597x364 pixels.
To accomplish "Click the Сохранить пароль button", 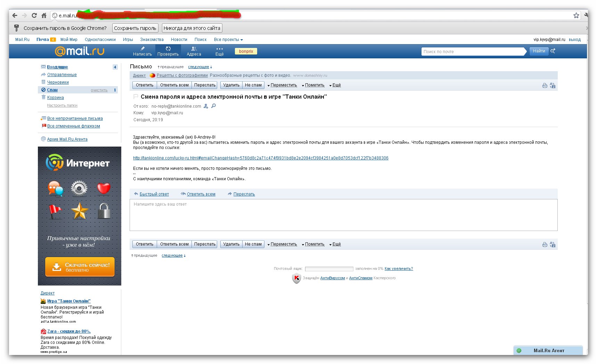I will 135,28.
